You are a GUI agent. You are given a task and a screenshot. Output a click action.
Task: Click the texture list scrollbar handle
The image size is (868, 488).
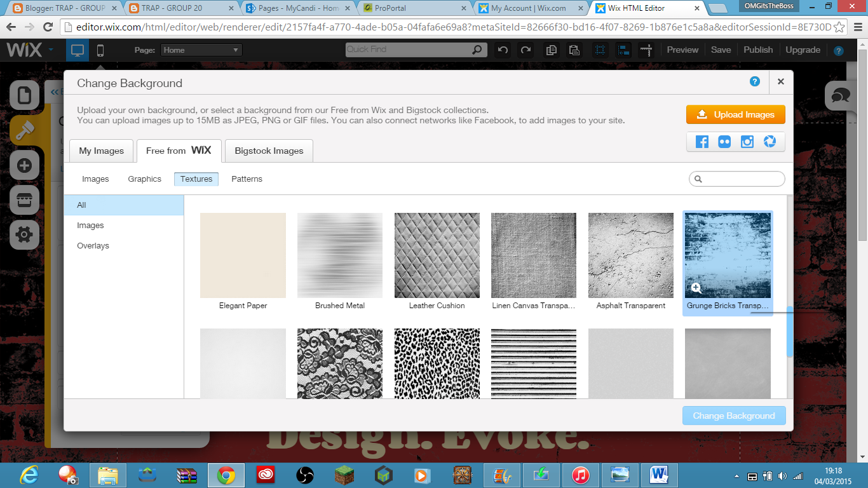tap(790, 332)
